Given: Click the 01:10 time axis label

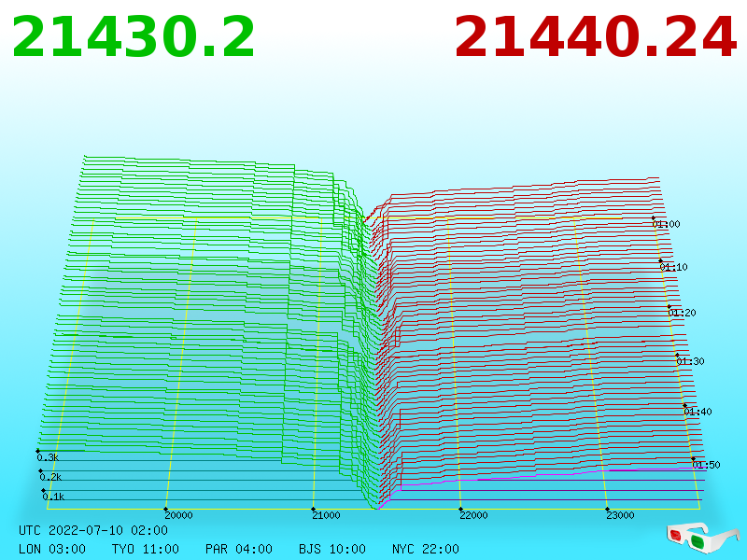Looking at the screenshot, I should 673,267.
